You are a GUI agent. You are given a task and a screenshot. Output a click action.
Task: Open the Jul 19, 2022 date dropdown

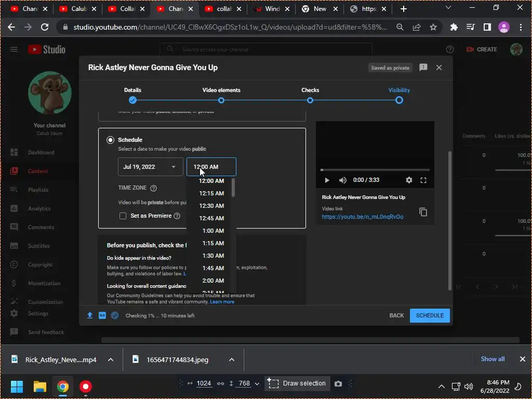150,167
